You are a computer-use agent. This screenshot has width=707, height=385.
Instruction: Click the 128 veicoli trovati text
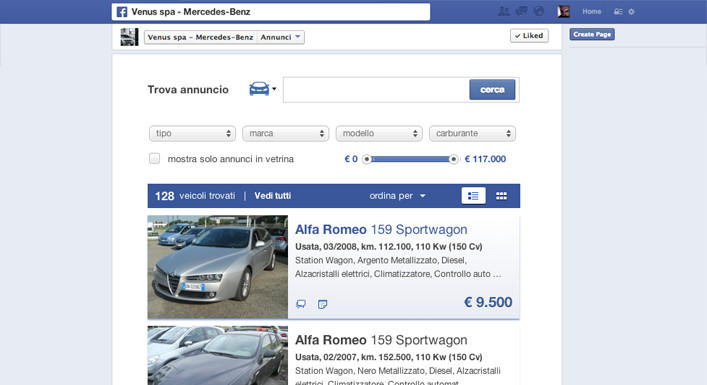(195, 196)
